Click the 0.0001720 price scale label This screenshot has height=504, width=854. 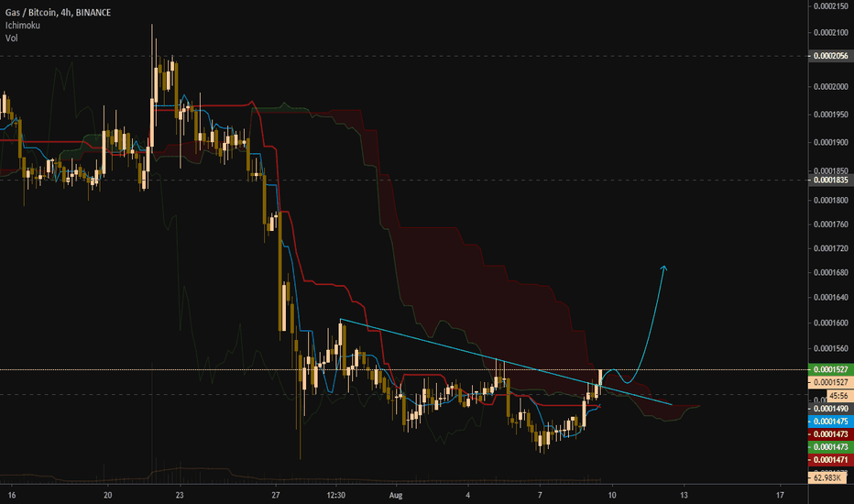(x=831, y=248)
